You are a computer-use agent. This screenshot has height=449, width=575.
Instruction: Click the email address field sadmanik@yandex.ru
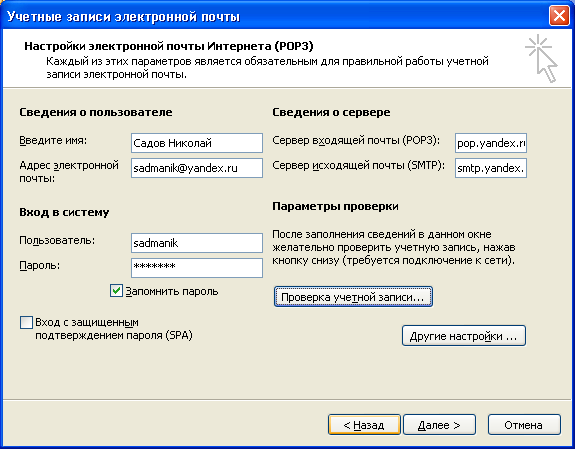(x=197, y=168)
